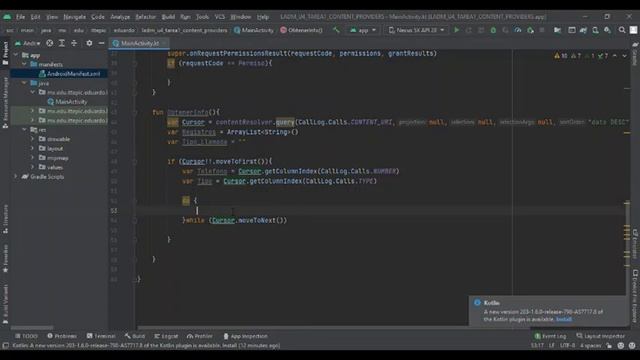Open the app run configuration dropdown
The image size is (640, 360).
click(363, 30)
